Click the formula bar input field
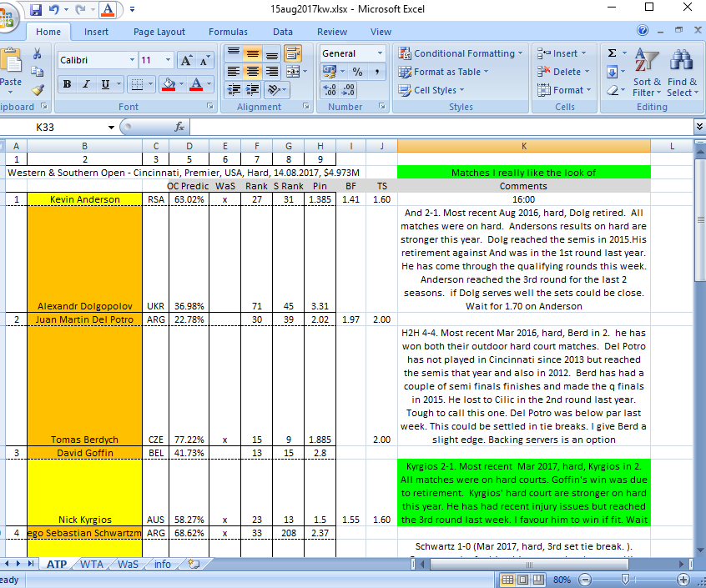 coord(441,128)
